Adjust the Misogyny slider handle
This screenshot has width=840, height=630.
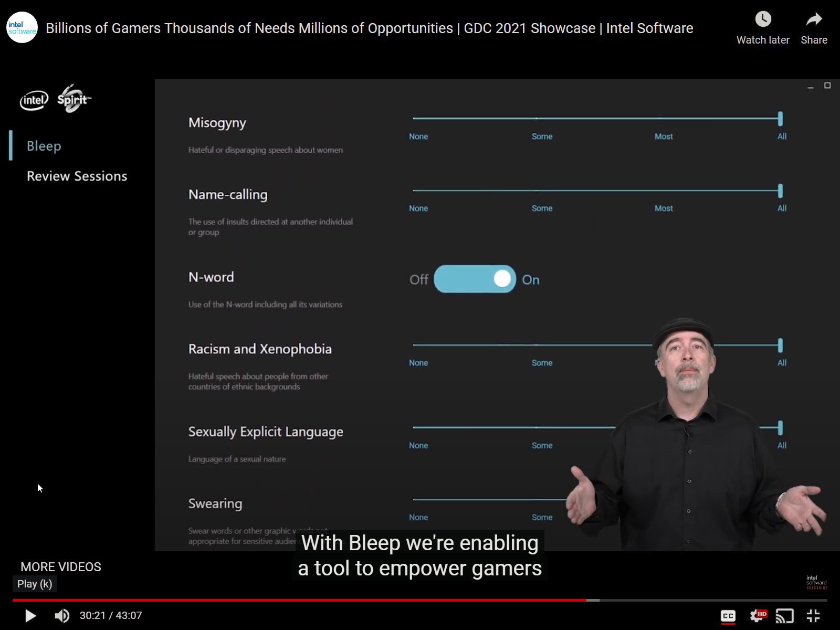(x=780, y=119)
